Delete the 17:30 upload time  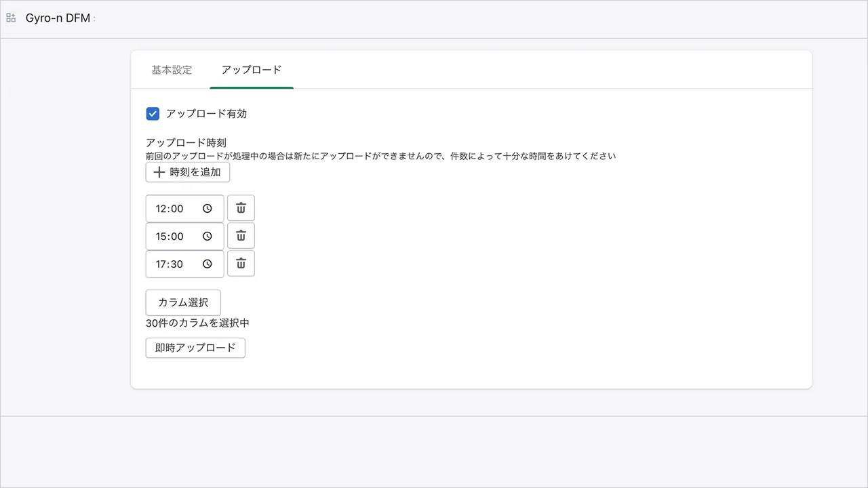pos(241,264)
